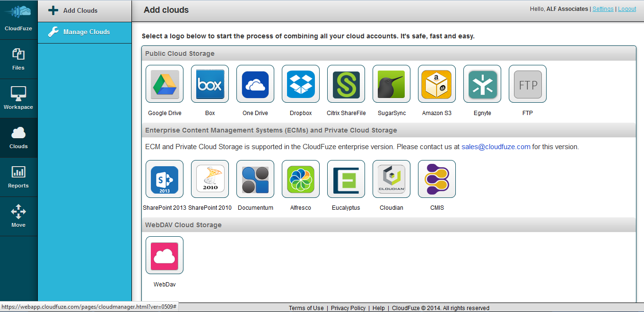Select the SharePoint 2013 icon
Viewport: 644px width, 312px height.
coord(165,179)
